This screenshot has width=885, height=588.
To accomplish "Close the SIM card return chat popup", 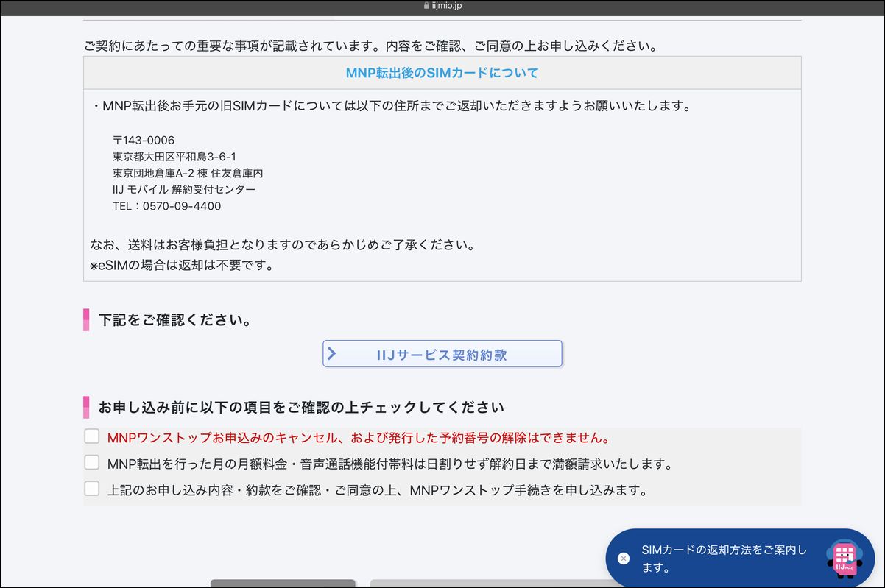I will click(624, 559).
